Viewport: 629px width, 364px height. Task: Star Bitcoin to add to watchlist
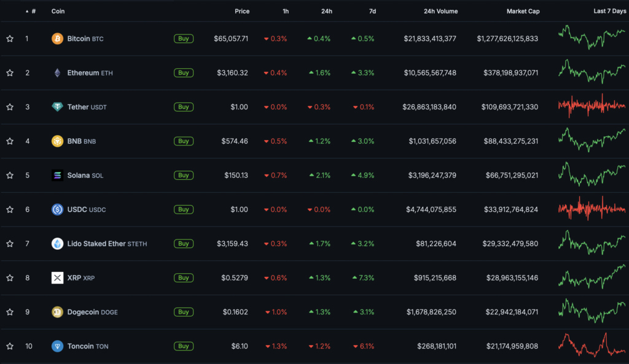coord(10,39)
